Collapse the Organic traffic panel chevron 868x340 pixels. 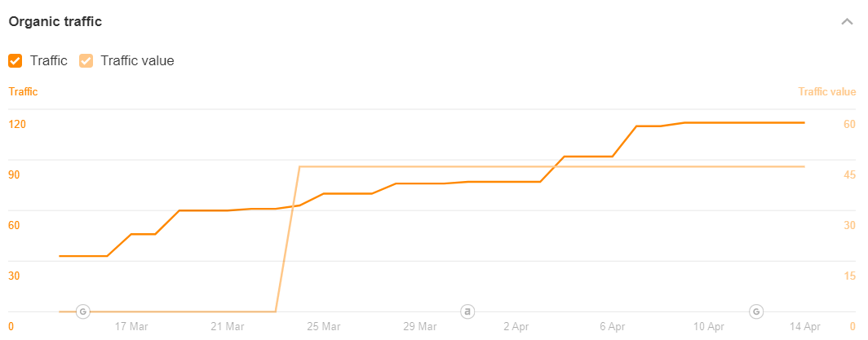pos(847,22)
